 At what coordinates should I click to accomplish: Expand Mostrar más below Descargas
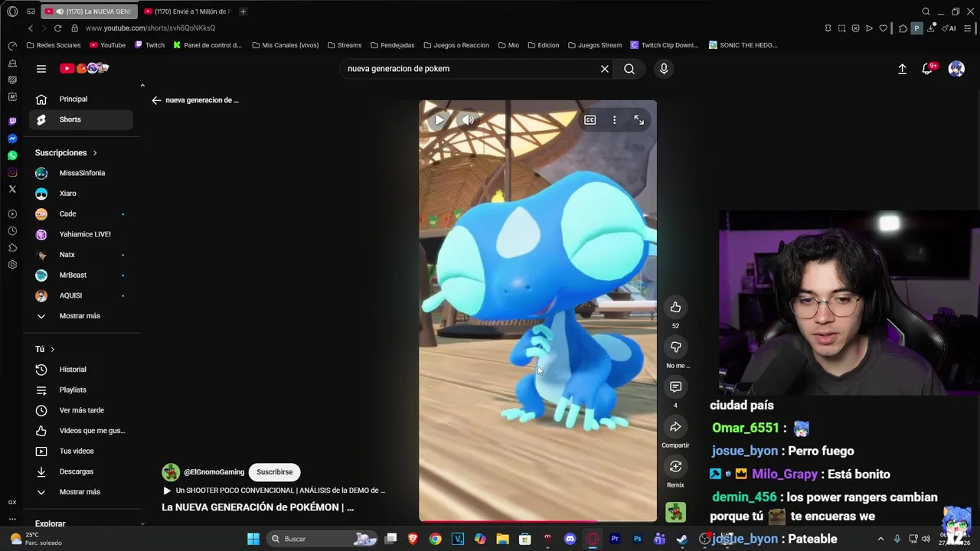pyautogui.click(x=81, y=492)
